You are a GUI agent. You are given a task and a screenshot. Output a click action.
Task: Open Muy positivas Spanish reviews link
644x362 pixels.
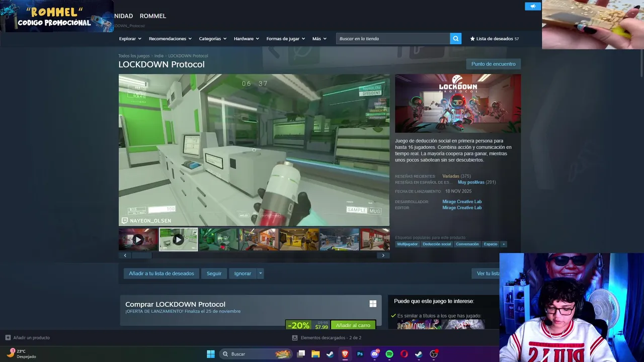click(471, 182)
